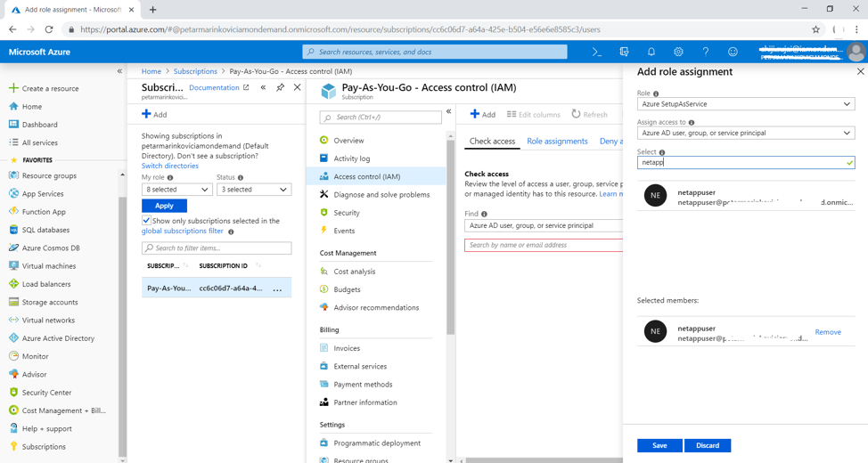
Task: Remove netappuser from selected members
Action: tap(827, 332)
